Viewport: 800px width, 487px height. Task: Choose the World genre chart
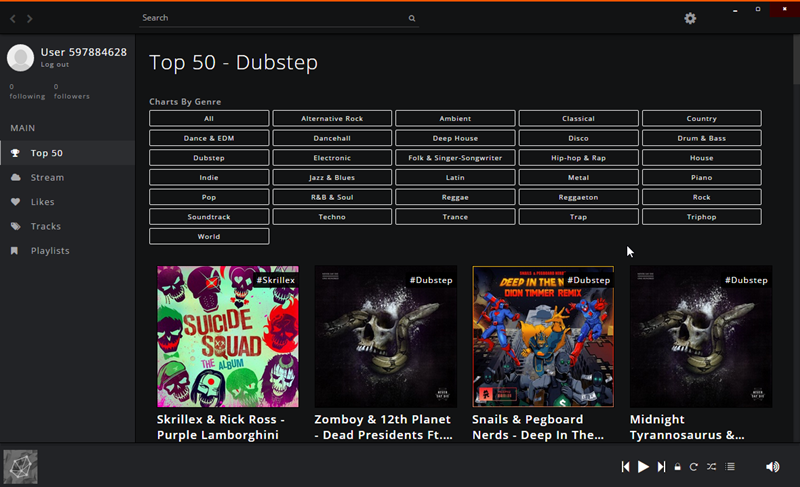209,237
